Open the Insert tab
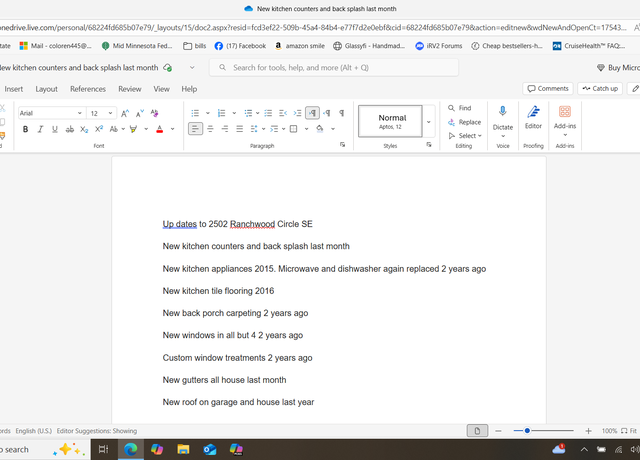640x460 pixels. pyautogui.click(x=14, y=89)
